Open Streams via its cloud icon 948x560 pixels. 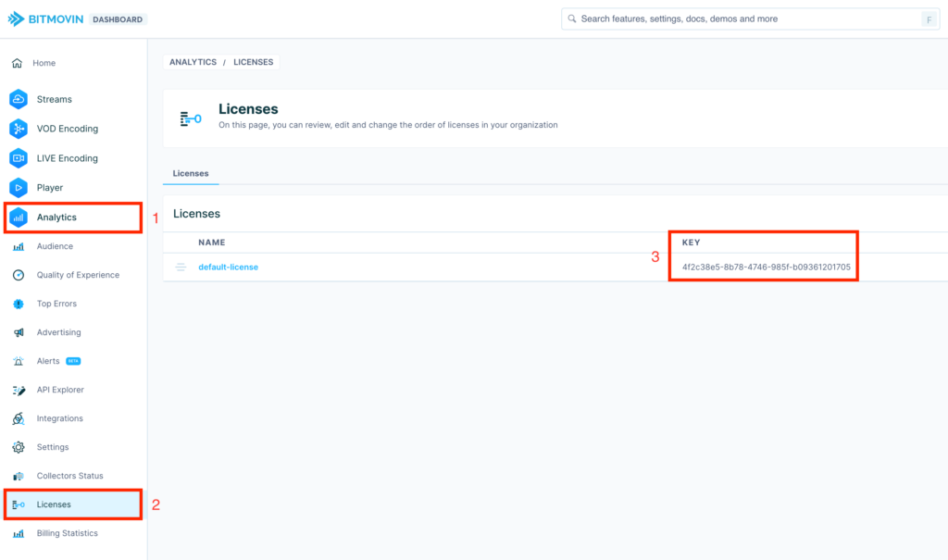click(x=19, y=99)
